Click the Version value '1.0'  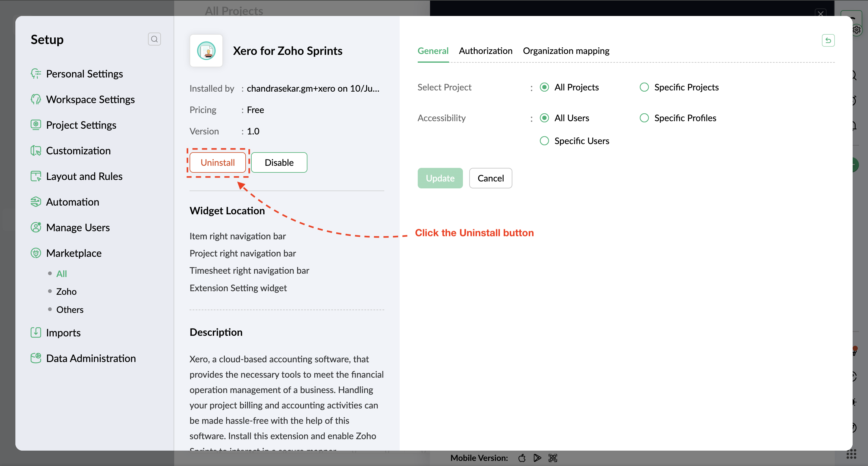pos(253,131)
